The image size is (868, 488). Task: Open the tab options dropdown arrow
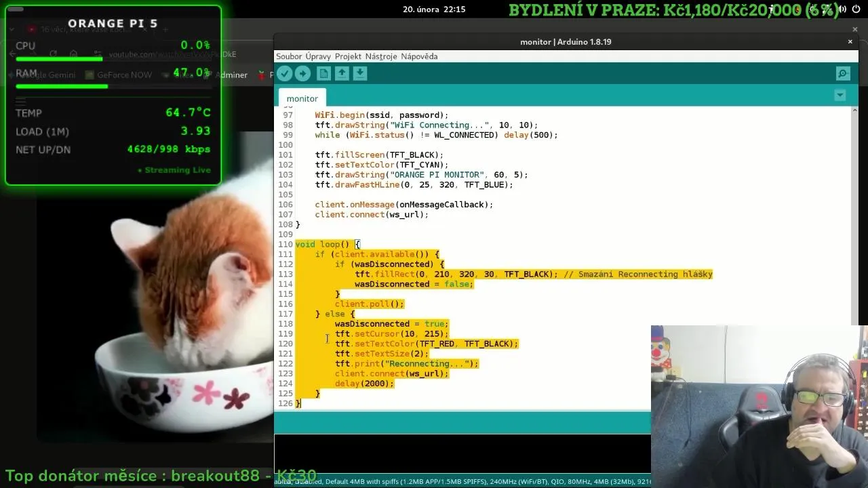tap(840, 96)
